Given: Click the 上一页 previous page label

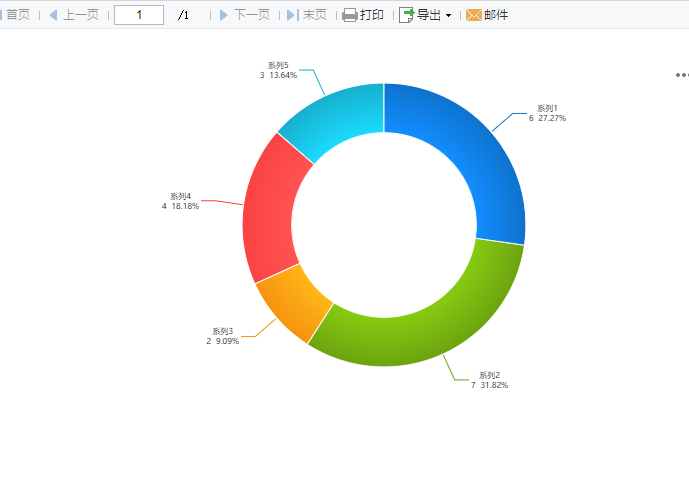Looking at the screenshot, I should (81, 15).
